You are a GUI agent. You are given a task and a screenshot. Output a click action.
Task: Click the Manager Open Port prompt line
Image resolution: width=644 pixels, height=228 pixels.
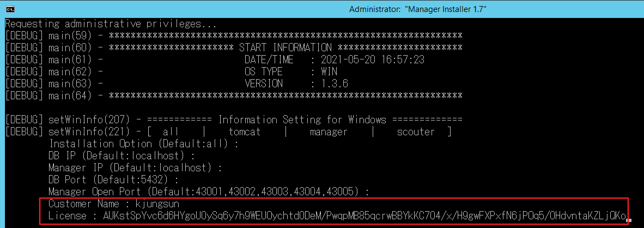coord(209,191)
